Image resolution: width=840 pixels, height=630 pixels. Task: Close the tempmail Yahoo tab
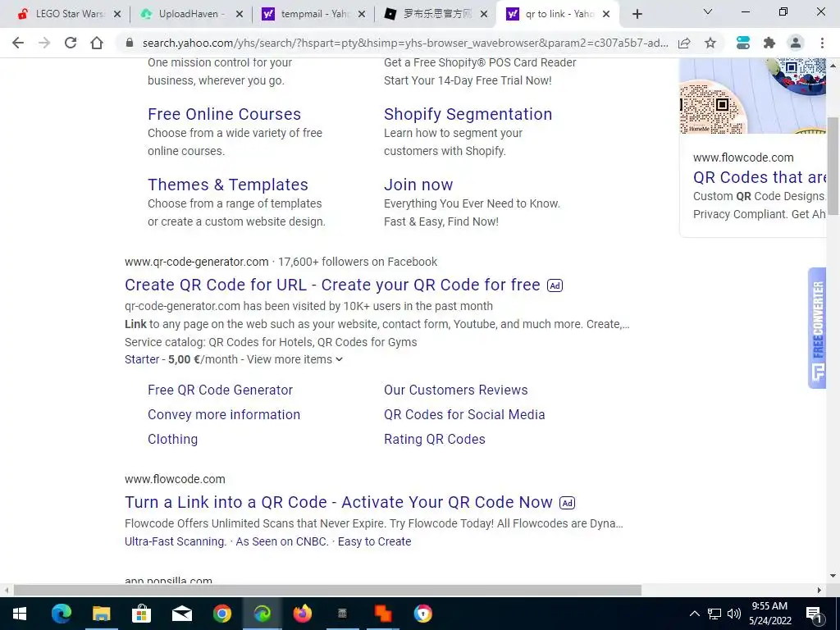tap(362, 14)
